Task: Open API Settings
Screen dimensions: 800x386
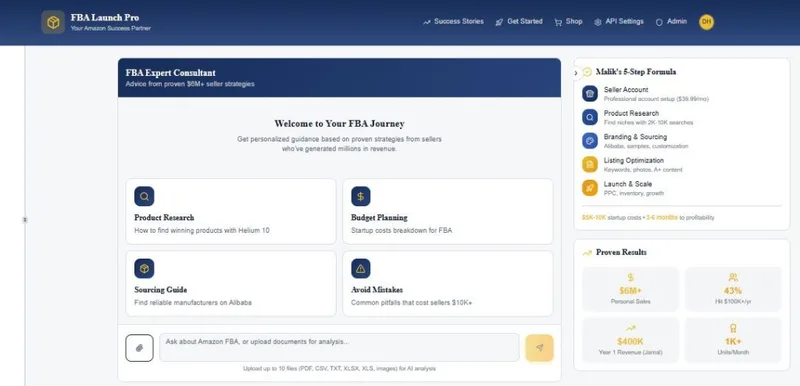Action: click(619, 21)
